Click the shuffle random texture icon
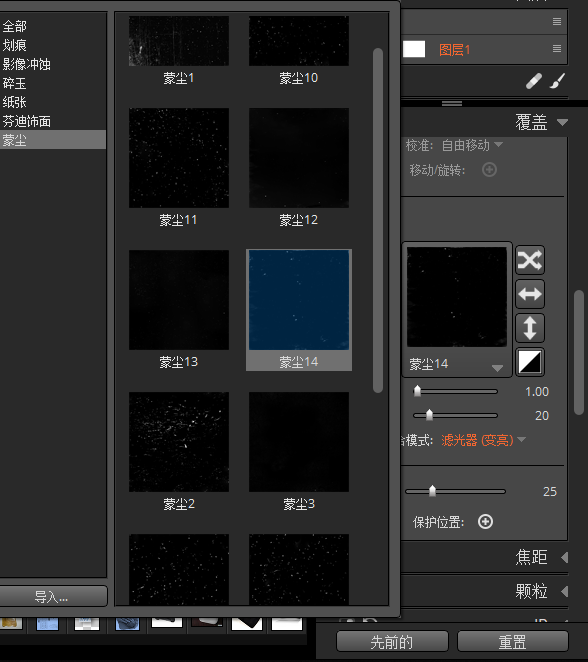This screenshot has height=662, width=588. pos(530,260)
